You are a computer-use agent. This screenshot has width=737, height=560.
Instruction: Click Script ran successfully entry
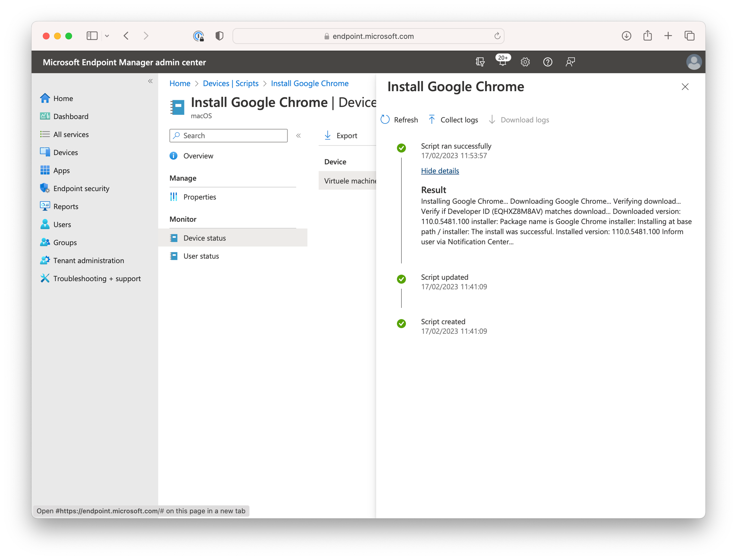456,146
